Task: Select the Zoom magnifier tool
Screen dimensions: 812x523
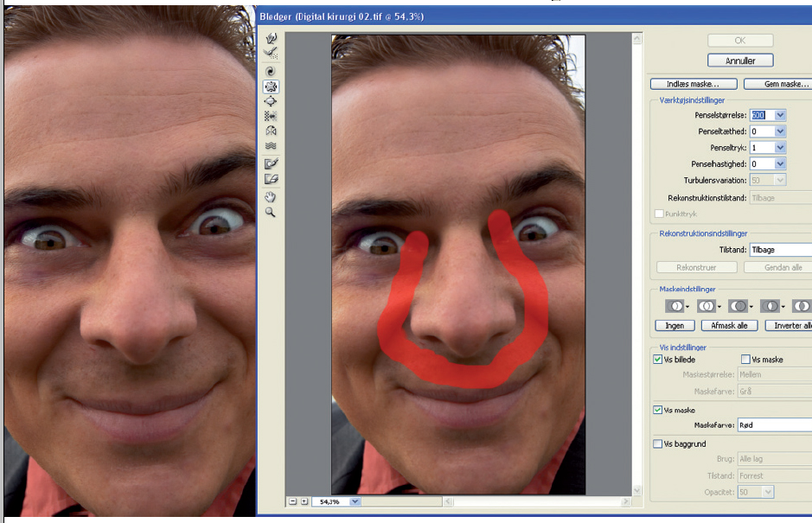Action: (x=271, y=212)
